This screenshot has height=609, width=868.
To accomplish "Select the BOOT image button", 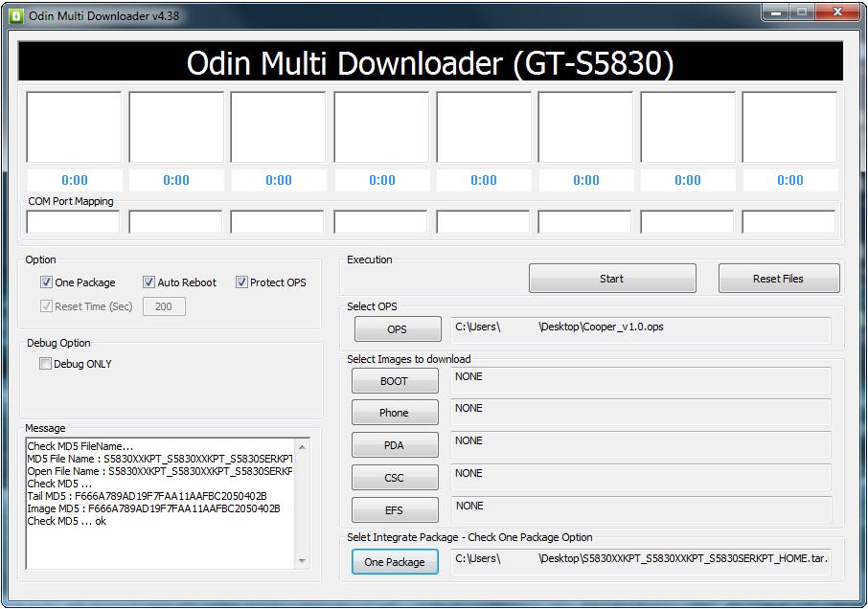I will pos(395,381).
